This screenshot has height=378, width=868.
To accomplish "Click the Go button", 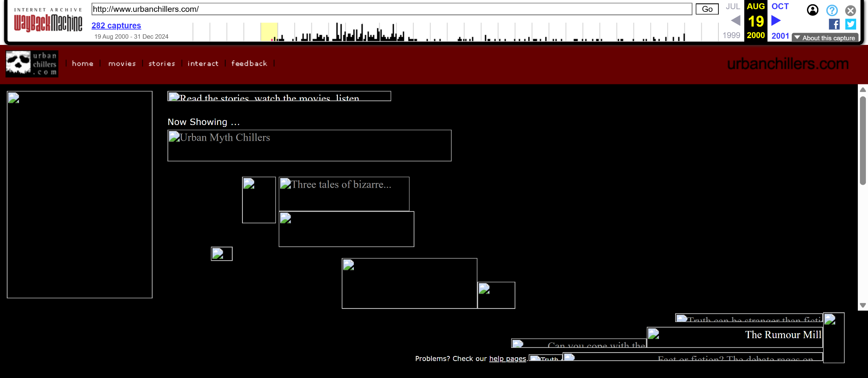I will pos(707,9).
